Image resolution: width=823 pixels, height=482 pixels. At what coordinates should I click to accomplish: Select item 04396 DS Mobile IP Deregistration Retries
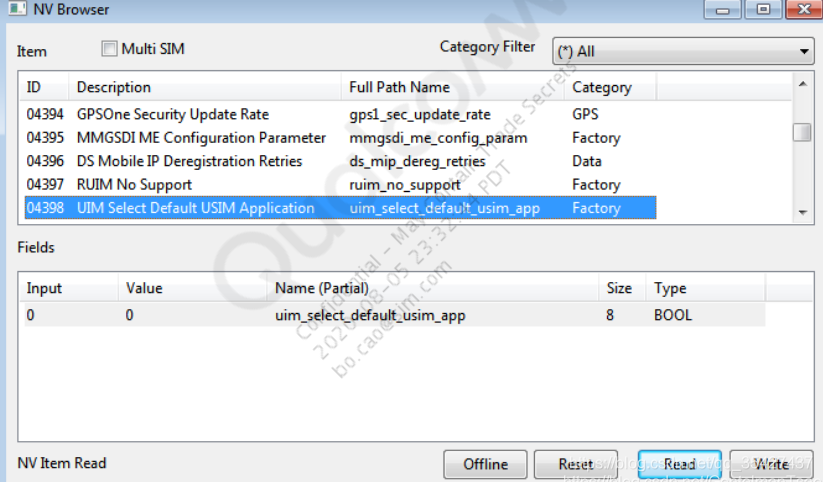pos(340,161)
